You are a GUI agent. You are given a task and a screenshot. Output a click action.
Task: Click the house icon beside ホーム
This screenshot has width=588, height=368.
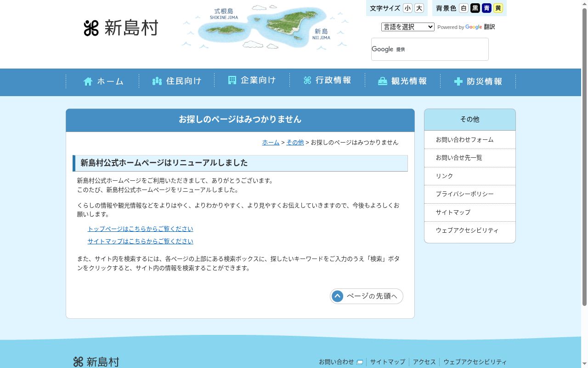click(88, 81)
